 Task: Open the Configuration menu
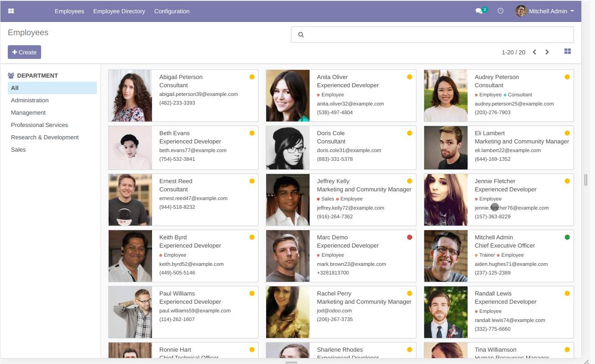172,11
